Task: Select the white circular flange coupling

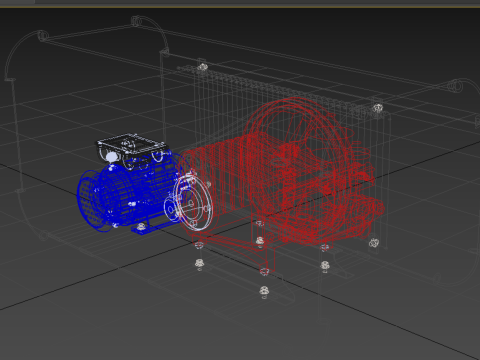Action: tap(194, 203)
